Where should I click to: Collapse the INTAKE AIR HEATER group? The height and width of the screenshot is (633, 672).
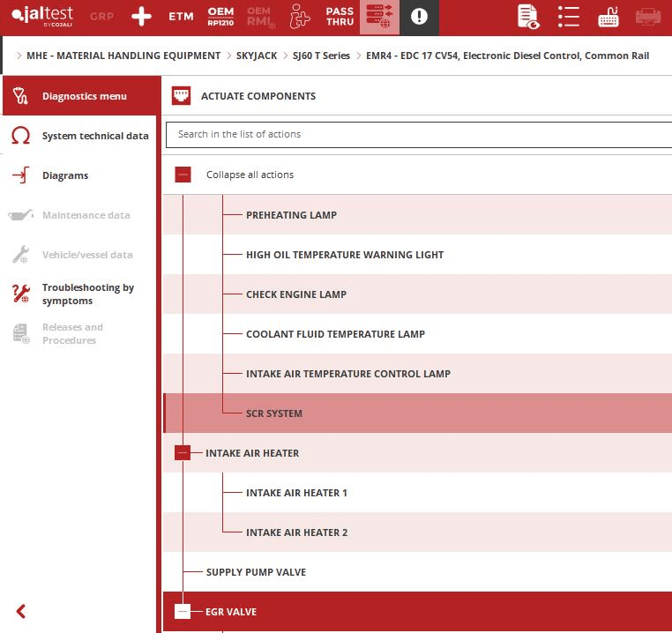point(183,453)
